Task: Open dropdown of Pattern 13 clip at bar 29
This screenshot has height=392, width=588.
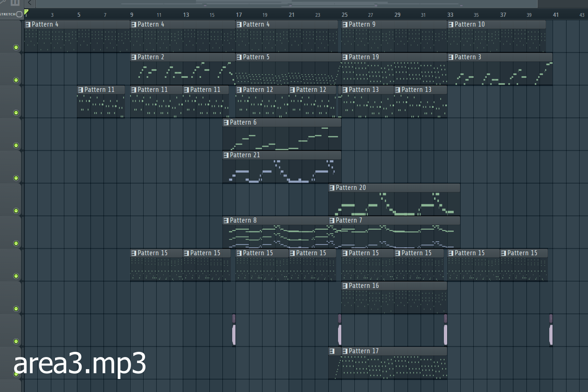Action: pos(398,90)
